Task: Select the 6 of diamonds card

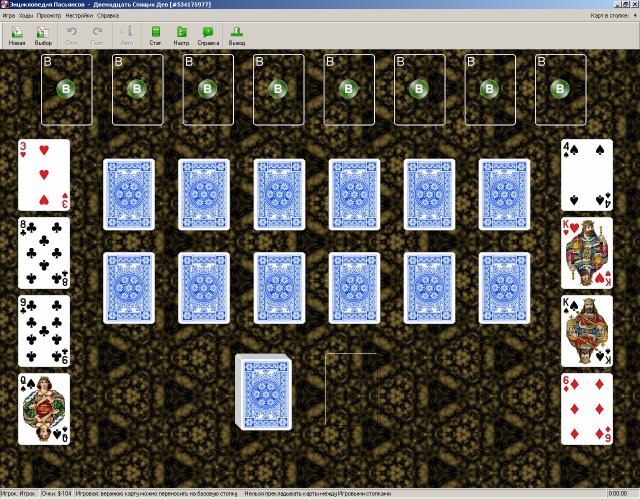Action: pyautogui.click(x=586, y=409)
